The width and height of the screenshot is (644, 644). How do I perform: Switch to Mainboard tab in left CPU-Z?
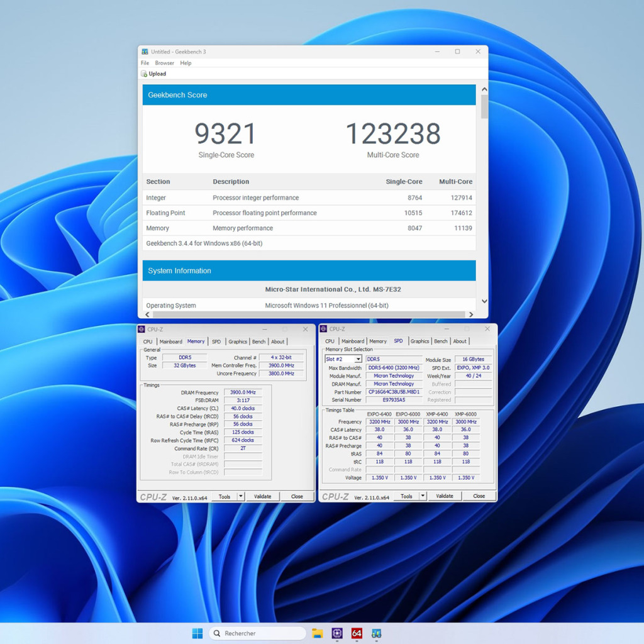click(x=171, y=341)
